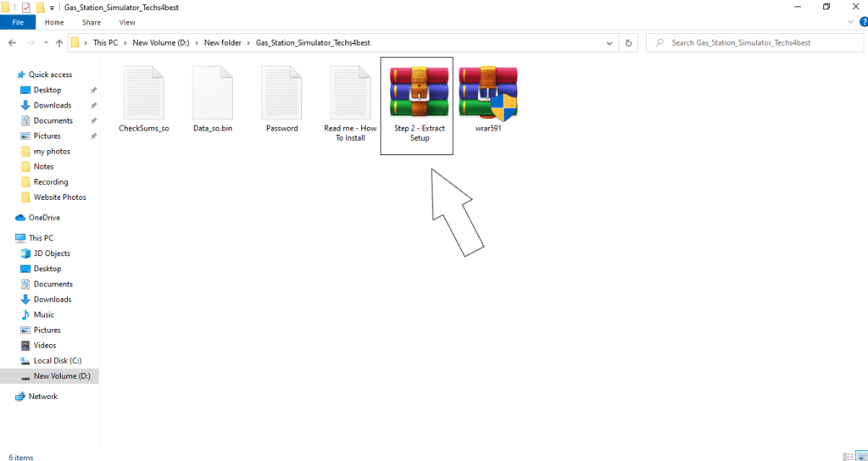Open the File ribbon menu

click(x=18, y=23)
